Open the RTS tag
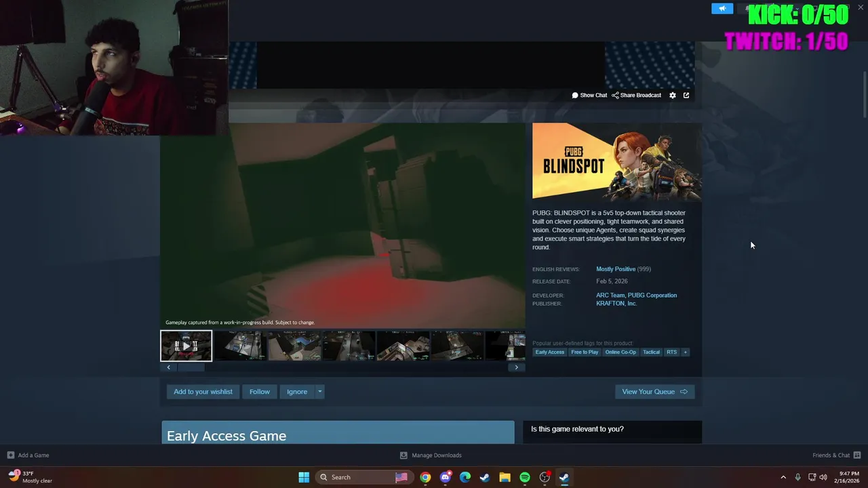This screenshot has height=488, width=868. click(x=671, y=352)
